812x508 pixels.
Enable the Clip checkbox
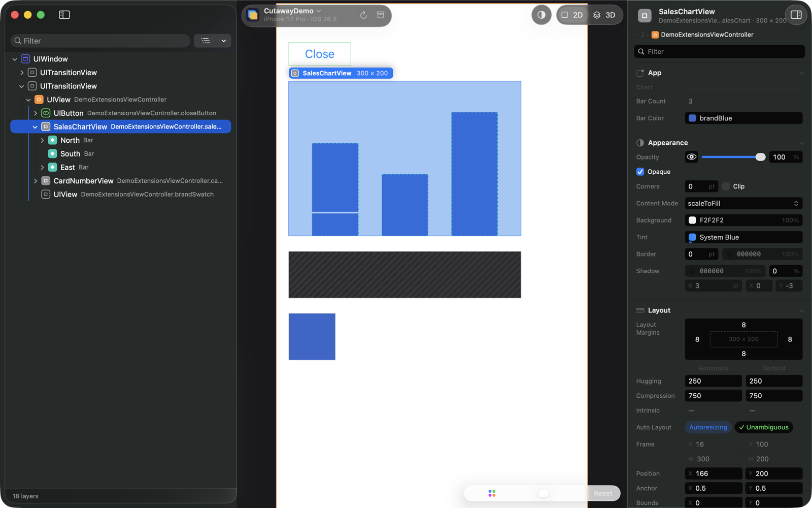pos(726,186)
